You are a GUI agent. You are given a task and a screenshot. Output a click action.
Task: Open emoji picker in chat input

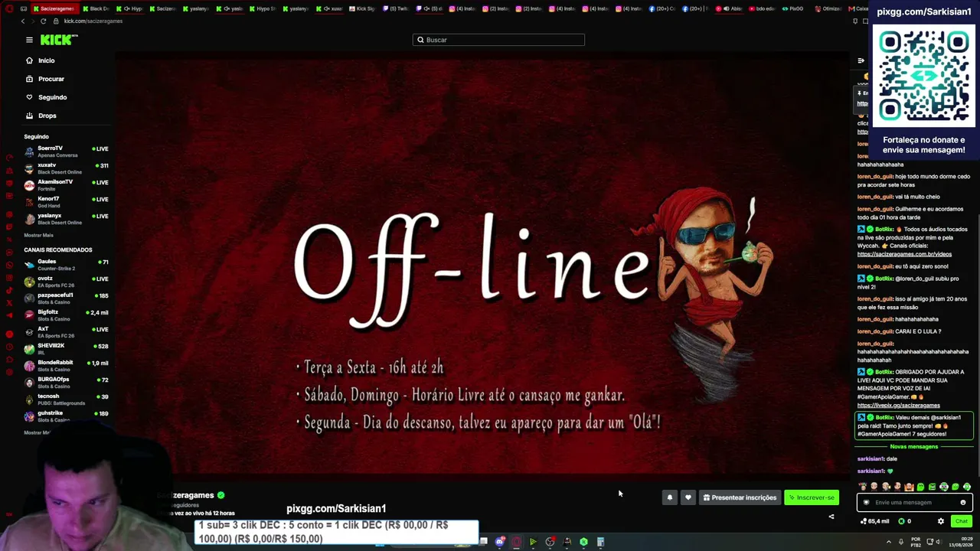pos(963,503)
